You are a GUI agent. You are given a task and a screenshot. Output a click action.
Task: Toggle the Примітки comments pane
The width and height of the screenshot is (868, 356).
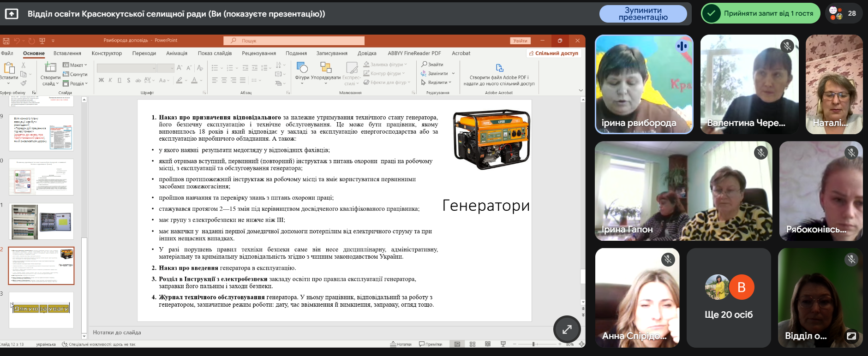click(431, 344)
